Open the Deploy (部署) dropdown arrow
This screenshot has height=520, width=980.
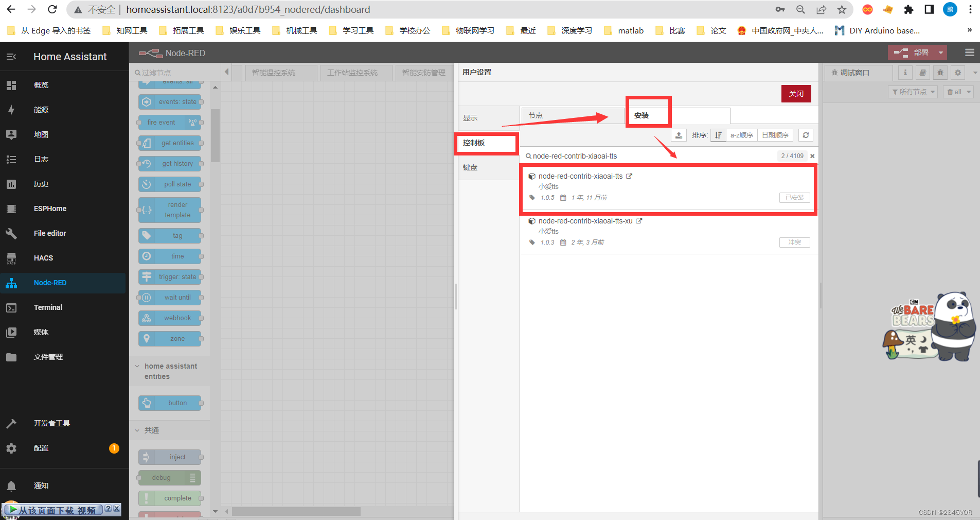(941, 53)
